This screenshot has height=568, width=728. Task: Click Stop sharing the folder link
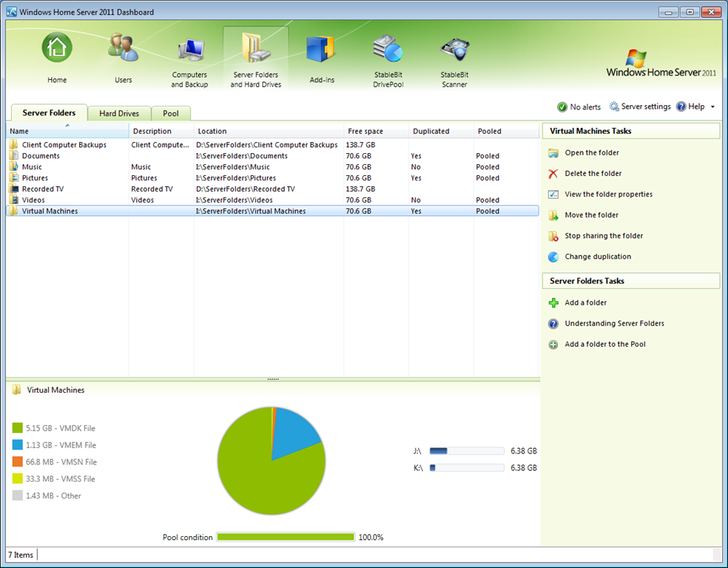pyautogui.click(x=604, y=236)
